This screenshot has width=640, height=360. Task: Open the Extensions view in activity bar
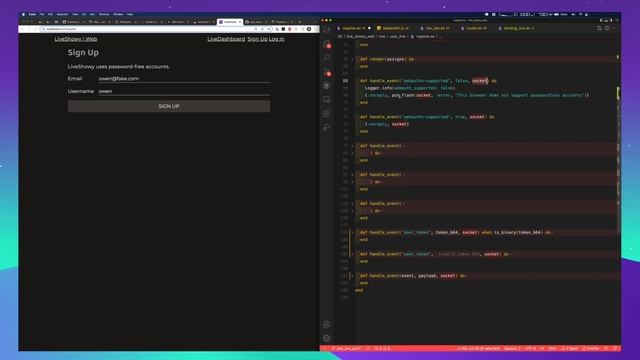click(327, 113)
